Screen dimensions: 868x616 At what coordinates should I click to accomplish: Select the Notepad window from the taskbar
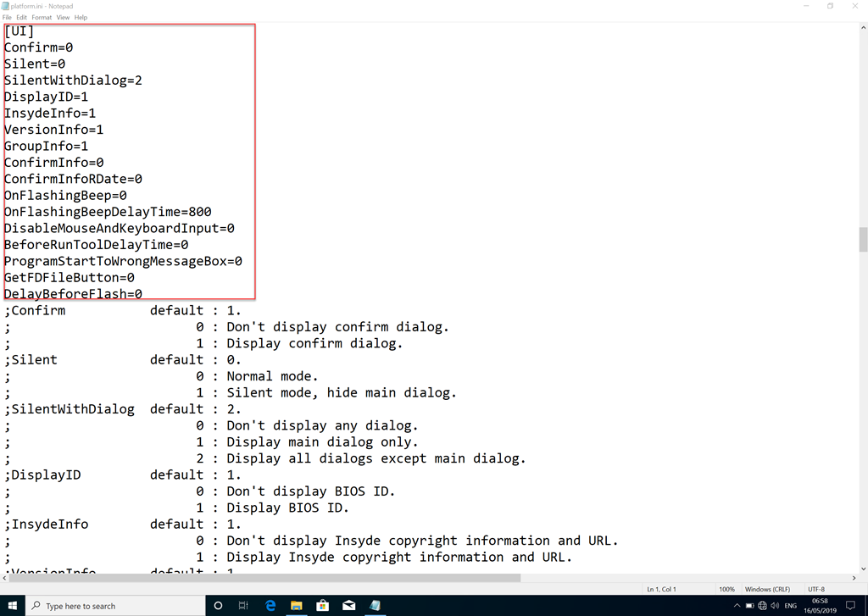(375, 606)
